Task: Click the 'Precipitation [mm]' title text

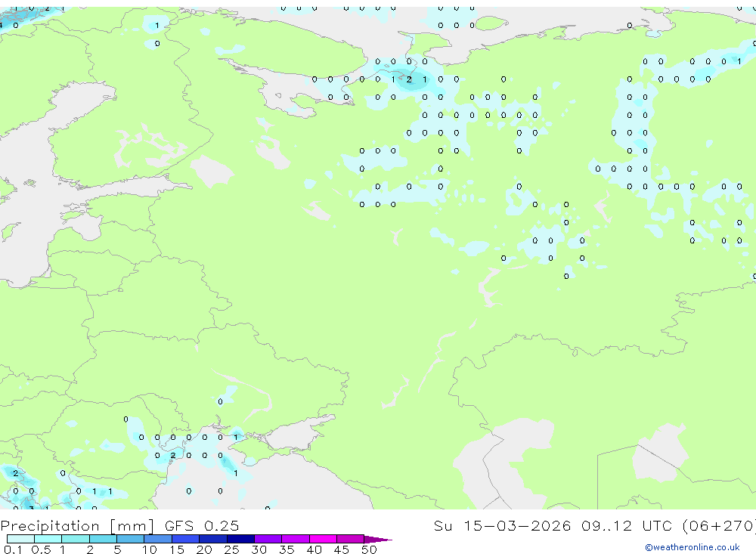Action: (x=77, y=525)
